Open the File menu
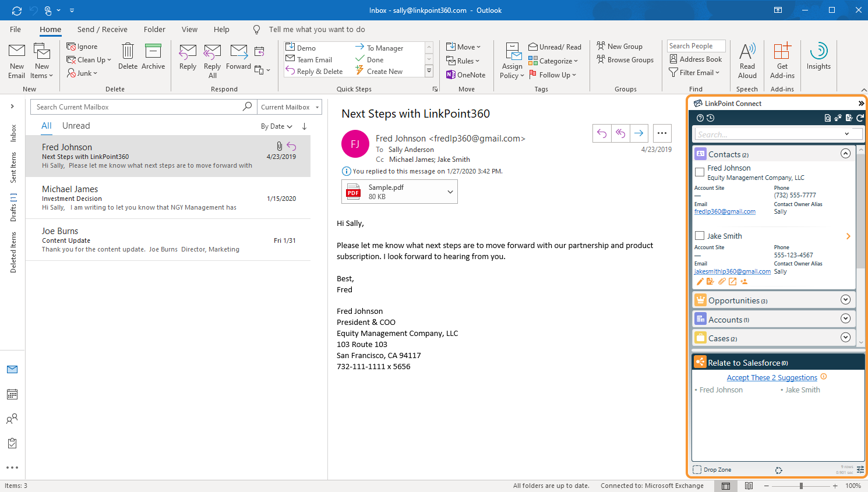The image size is (868, 492). pyautogui.click(x=16, y=29)
